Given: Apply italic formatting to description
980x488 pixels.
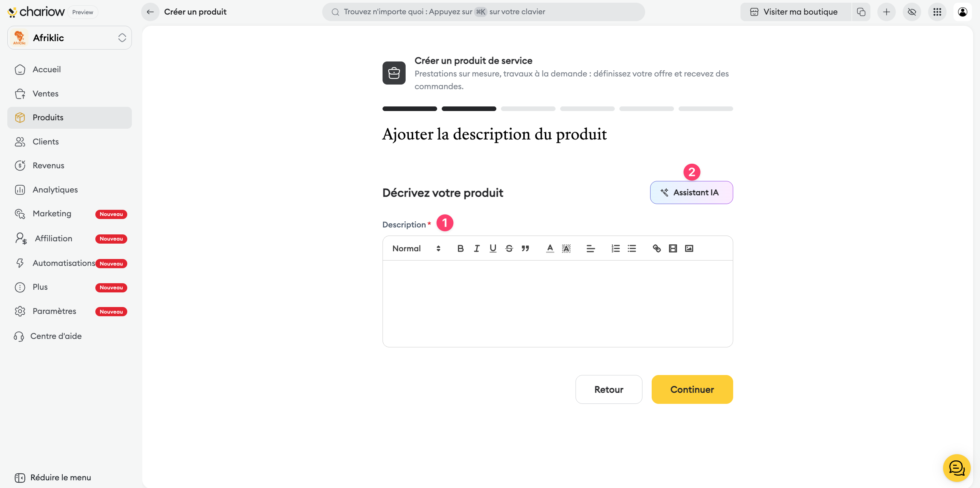Looking at the screenshot, I should tap(477, 249).
